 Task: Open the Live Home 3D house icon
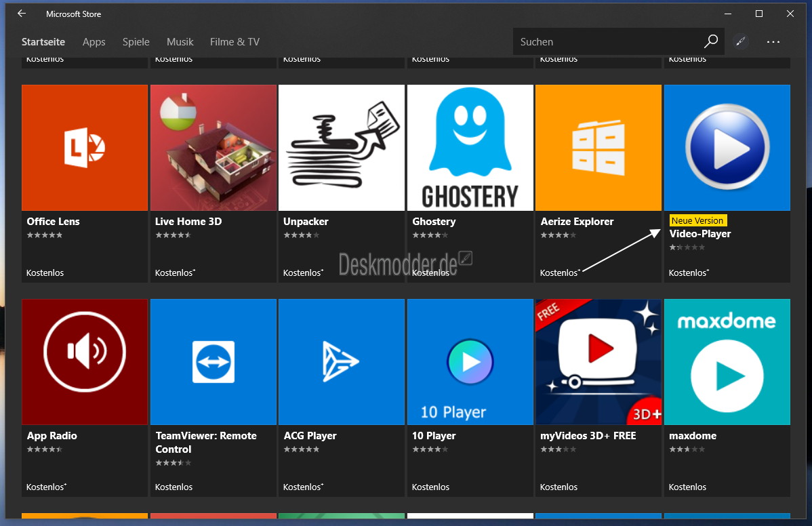[214, 148]
